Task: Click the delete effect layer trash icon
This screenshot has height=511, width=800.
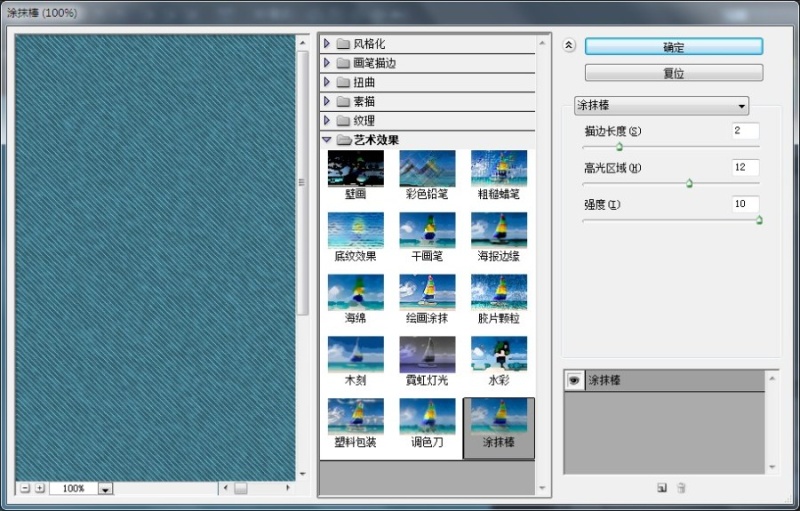Action: pyautogui.click(x=682, y=488)
